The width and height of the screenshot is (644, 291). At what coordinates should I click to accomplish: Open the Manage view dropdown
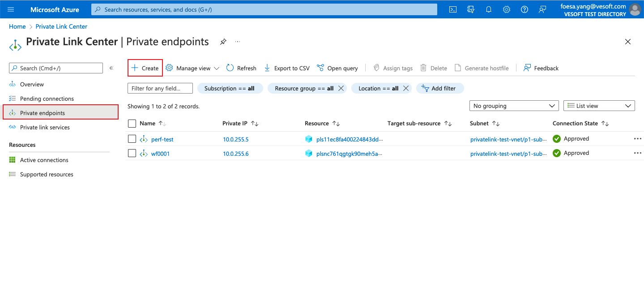(192, 68)
